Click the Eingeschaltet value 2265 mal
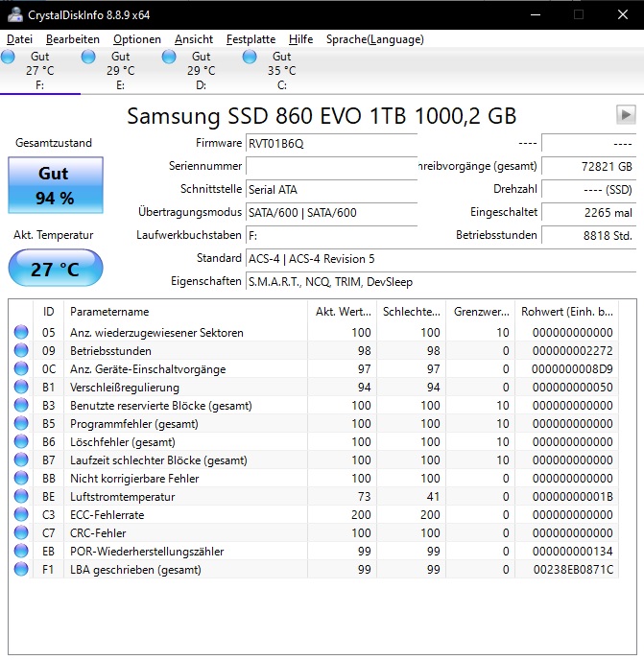Viewport: 644px width, 660px height. click(588, 213)
